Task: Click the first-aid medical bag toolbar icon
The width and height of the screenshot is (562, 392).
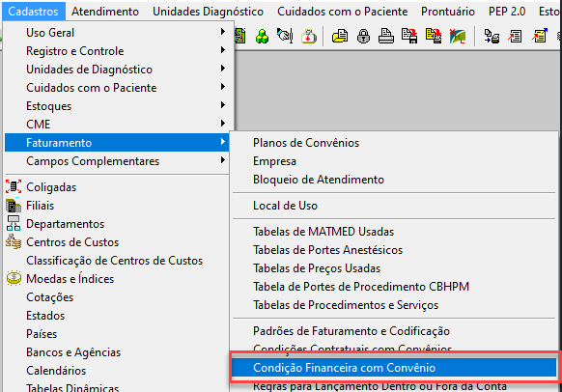Action: click(x=309, y=36)
